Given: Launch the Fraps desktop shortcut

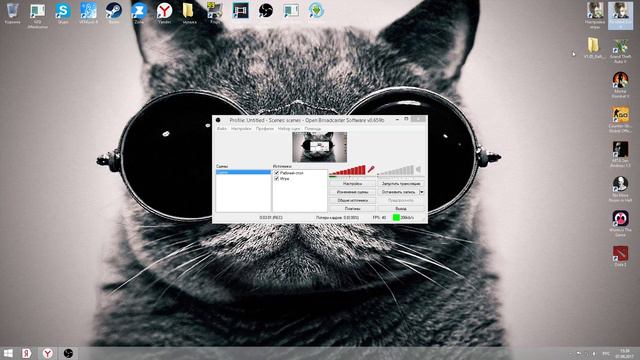Looking at the screenshot, I should pyautogui.click(x=215, y=12).
